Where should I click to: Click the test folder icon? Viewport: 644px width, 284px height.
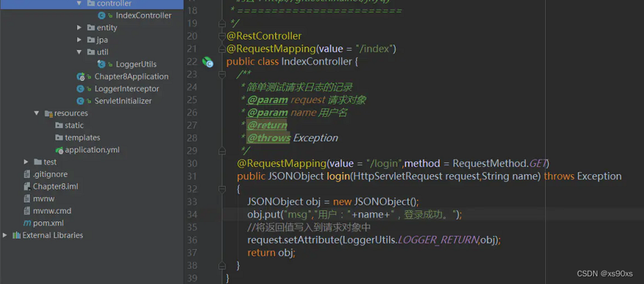[x=38, y=161]
